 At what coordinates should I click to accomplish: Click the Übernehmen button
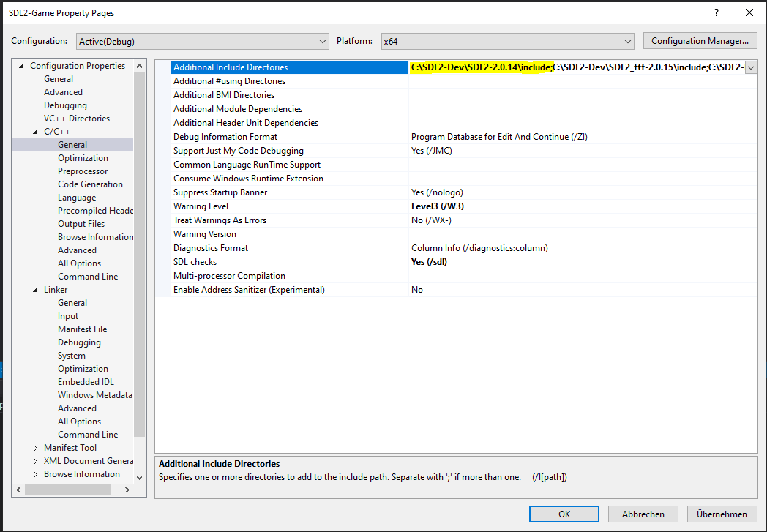pos(722,514)
